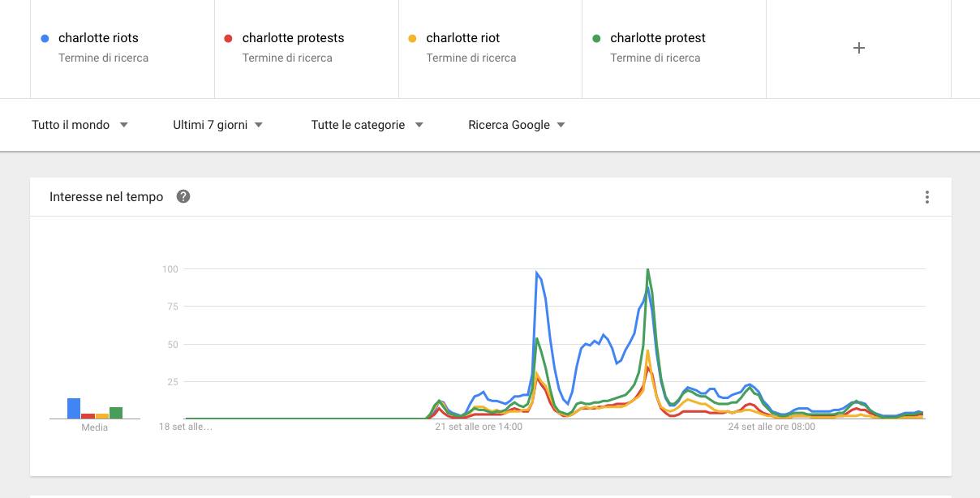Image resolution: width=980 pixels, height=498 pixels.
Task: Select the charlotte protests search term
Action: tap(293, 38)
